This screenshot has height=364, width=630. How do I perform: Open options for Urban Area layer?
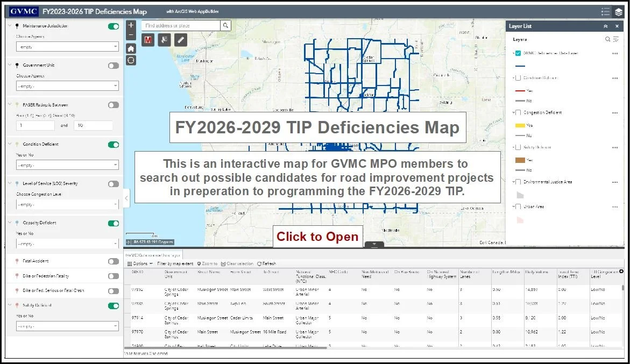pyautogui.click(x=615, y=207)
